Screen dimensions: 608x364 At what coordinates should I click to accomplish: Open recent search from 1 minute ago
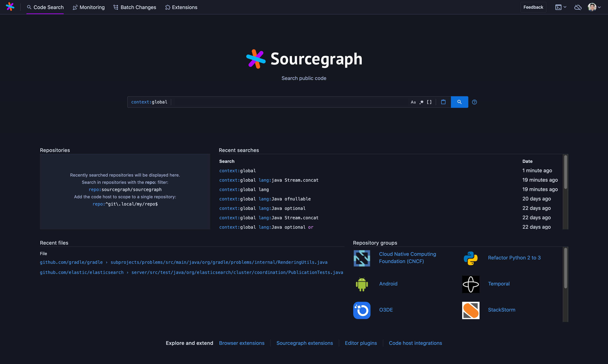tap(237, 171)
